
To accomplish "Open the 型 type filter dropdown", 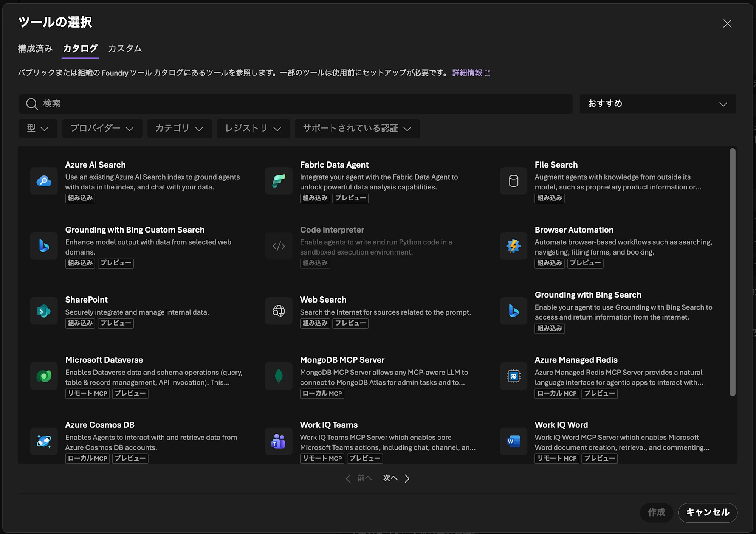I will [x=38, y=129].
